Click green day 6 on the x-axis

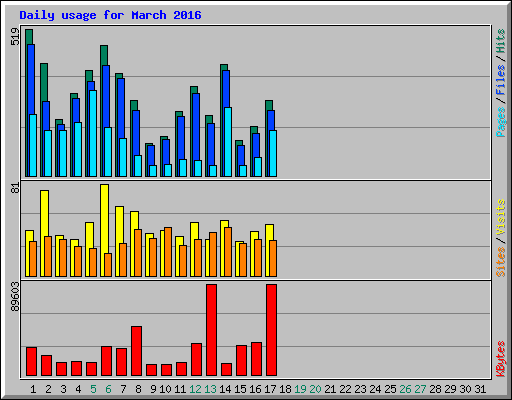pyautogui.click(x=108, y=389)
